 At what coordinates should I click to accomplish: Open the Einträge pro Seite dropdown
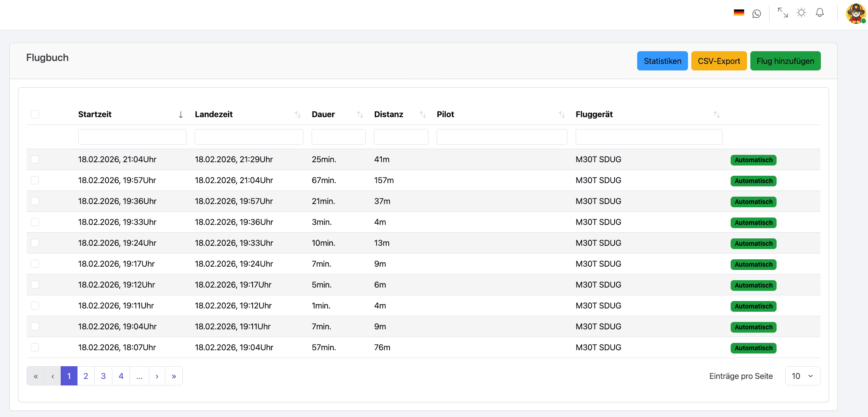pyautogui.click(x=802, y=376)
